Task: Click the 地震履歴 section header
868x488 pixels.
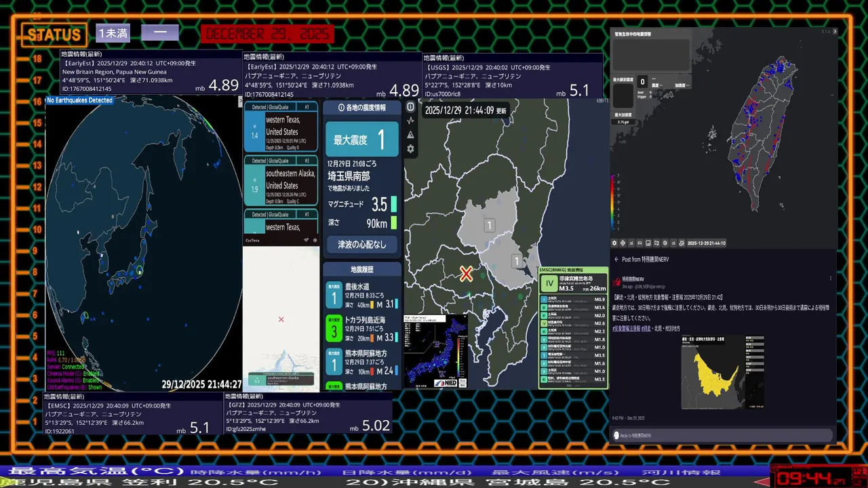Action: click(362, 269)
